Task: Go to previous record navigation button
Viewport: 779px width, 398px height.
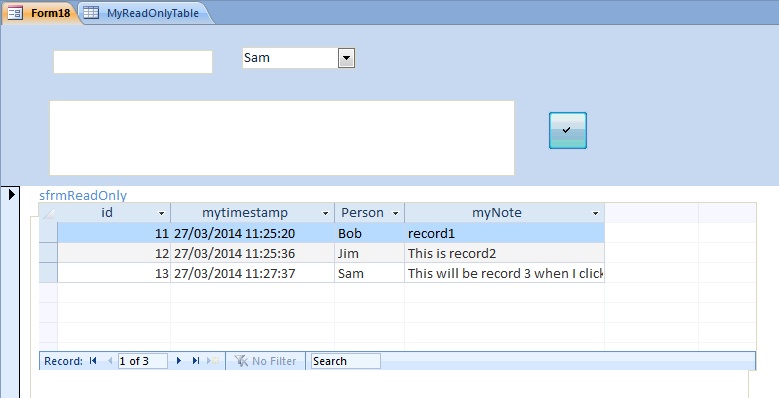Action: pos(110,361)
